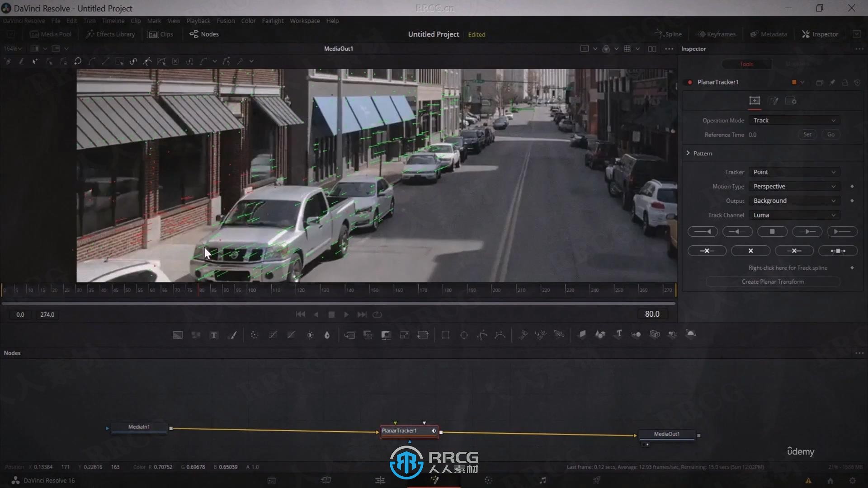Toggle dual viewer layout icon
This screenshot has height=488, width=868.
pyautogui.click(x=652, y=49)
